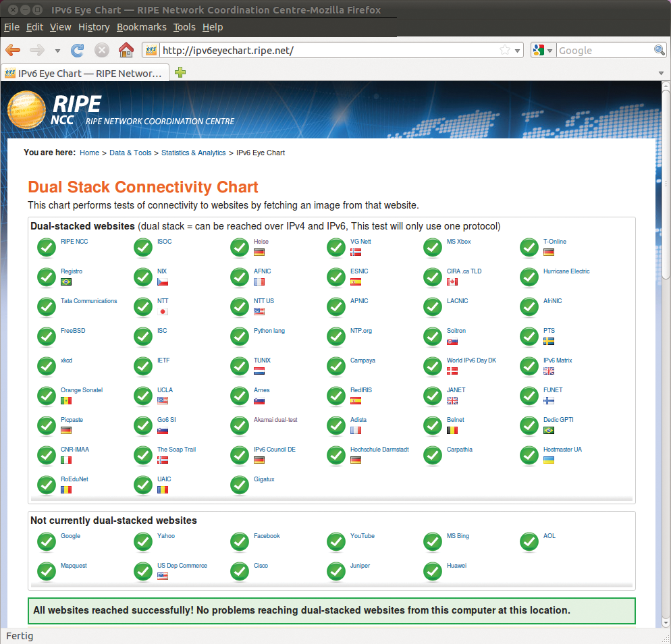Open the search engine selector dropdown
671x644 pixels.
pyautogui.click(x=543, y=50)
